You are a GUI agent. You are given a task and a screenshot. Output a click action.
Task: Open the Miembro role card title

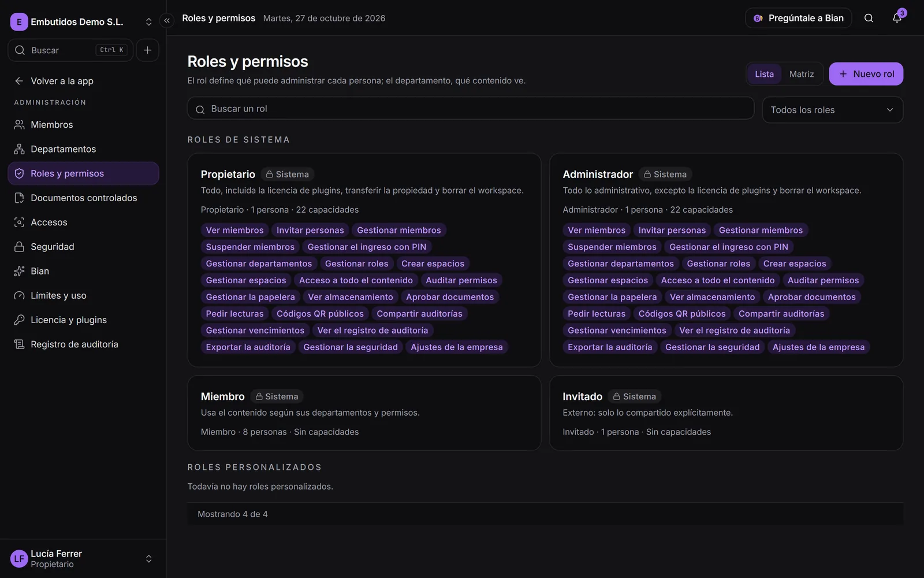222,397
